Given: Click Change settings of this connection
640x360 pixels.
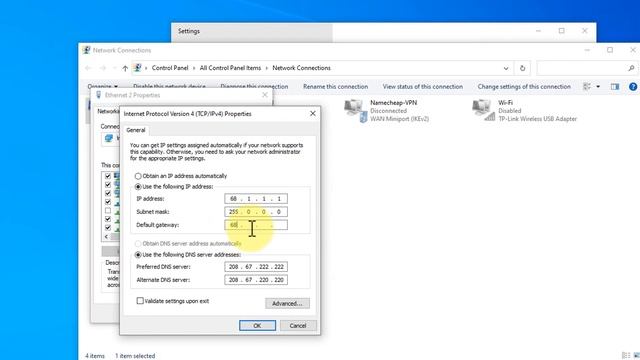Looking at the screenshot, I should tap(524, 87).
